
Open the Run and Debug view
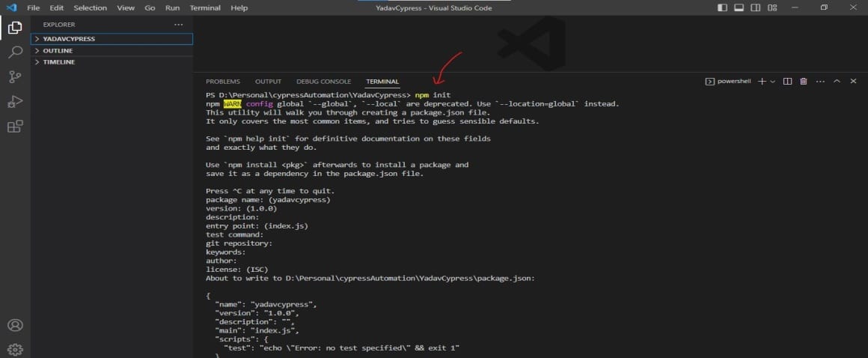point(15,102)
